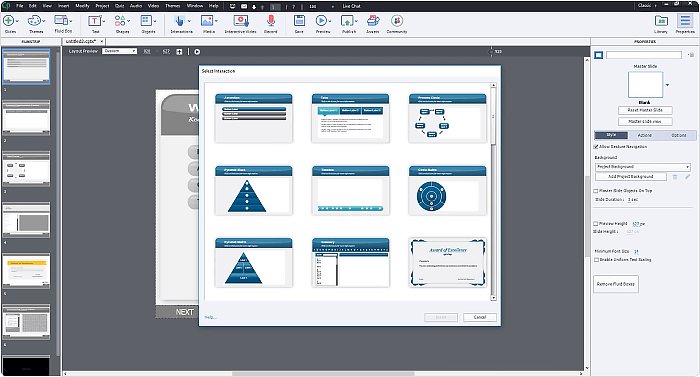The height and width of the screenshot is (377, 700).
Task: Enable Master Slide Objects On Top checkbox
Action: click(596, 191)
